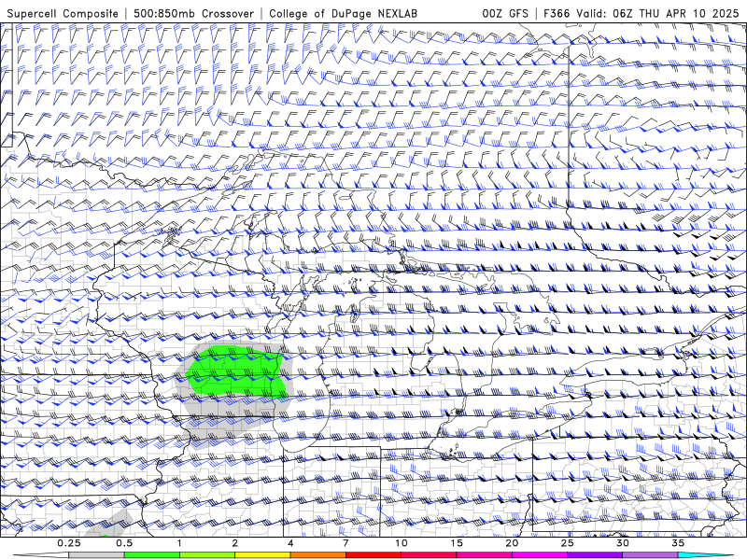Click the magenta 20–25 colorbar segment
The image size is (747, 560).
(x=540, y=555)
